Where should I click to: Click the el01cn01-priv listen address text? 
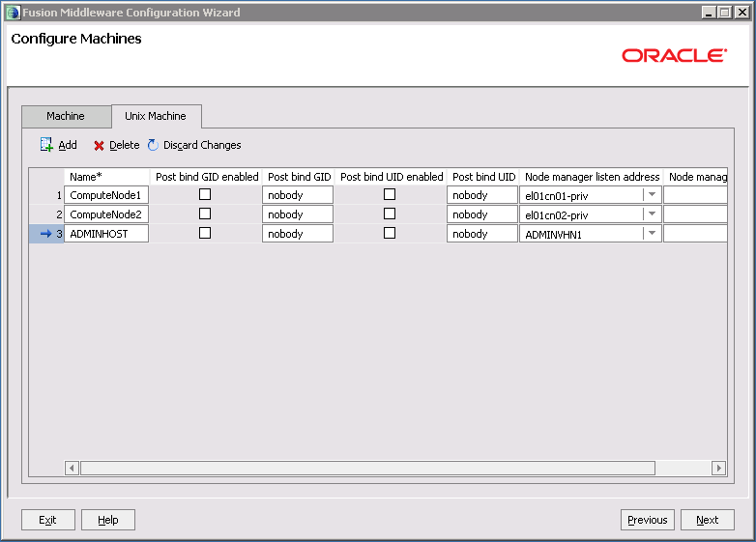[x=557, y=196]
